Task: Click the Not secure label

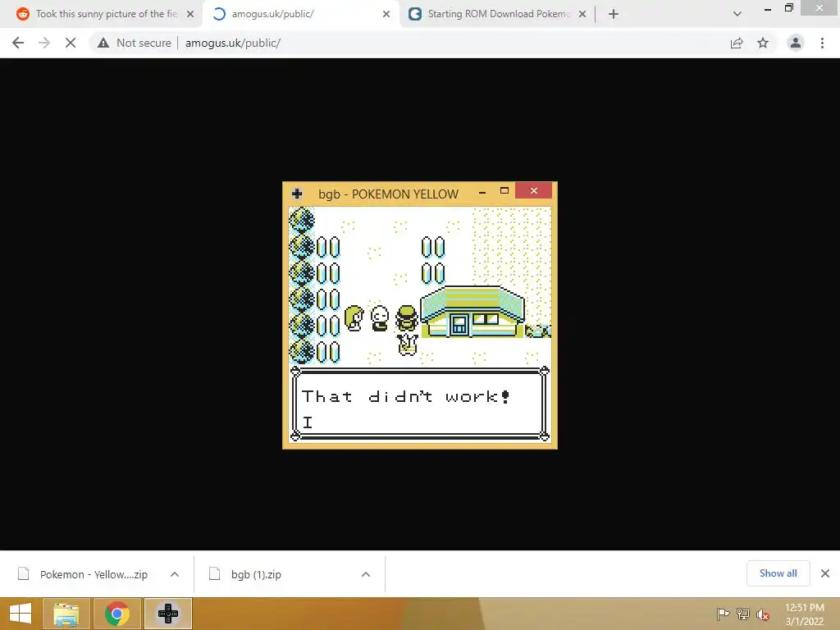Action: point(144,43)
